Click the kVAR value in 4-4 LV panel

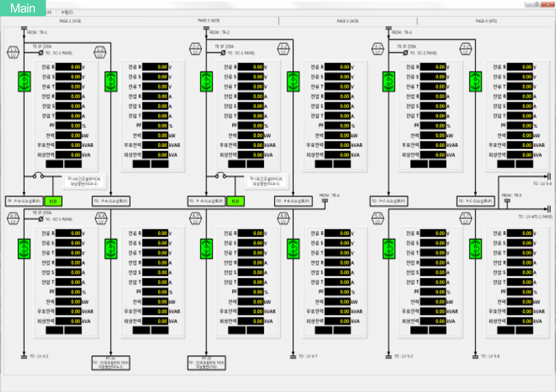[x=155, y=311]
